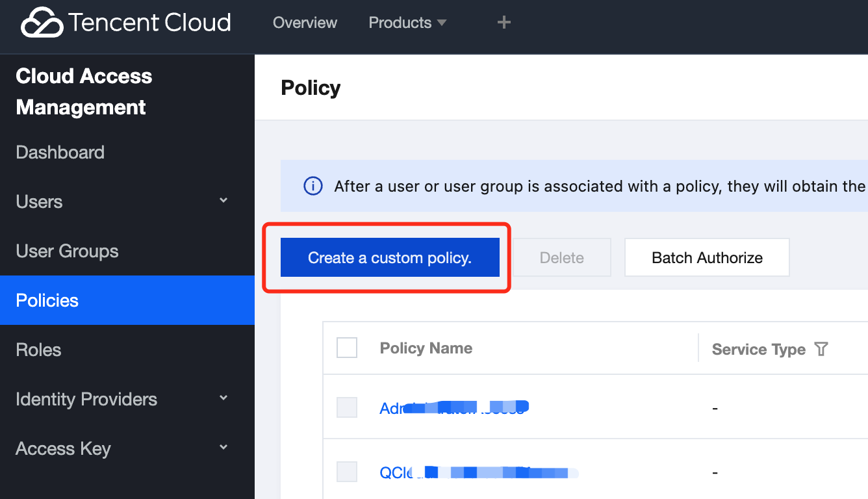Expand the Access Key section
868x499 pixels.
223,448
